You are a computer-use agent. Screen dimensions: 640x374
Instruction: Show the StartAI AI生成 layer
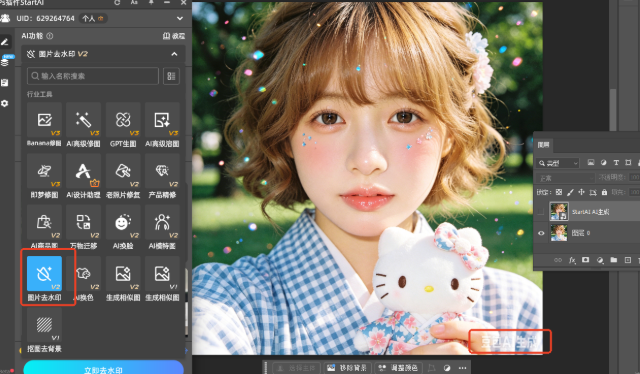pyautogui.click(x=541, y=211)
